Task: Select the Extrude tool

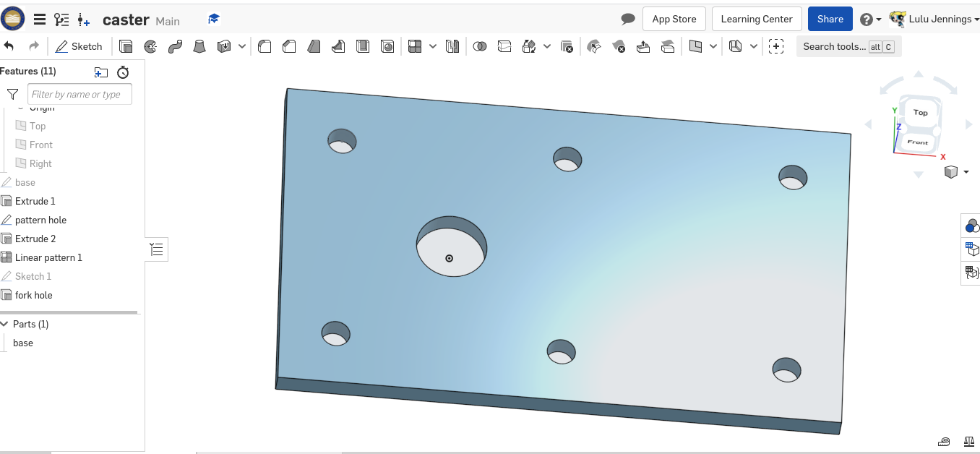Action: pos(126,46)
